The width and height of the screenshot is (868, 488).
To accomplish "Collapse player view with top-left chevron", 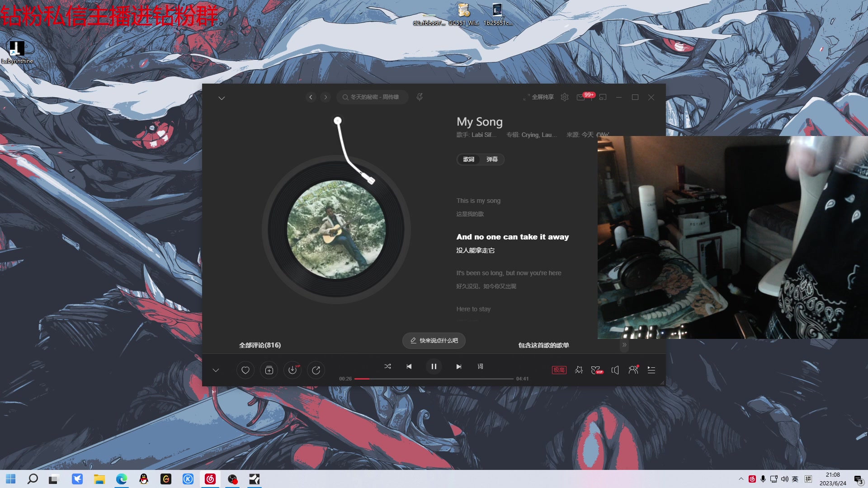I will [x=222, y=98].
